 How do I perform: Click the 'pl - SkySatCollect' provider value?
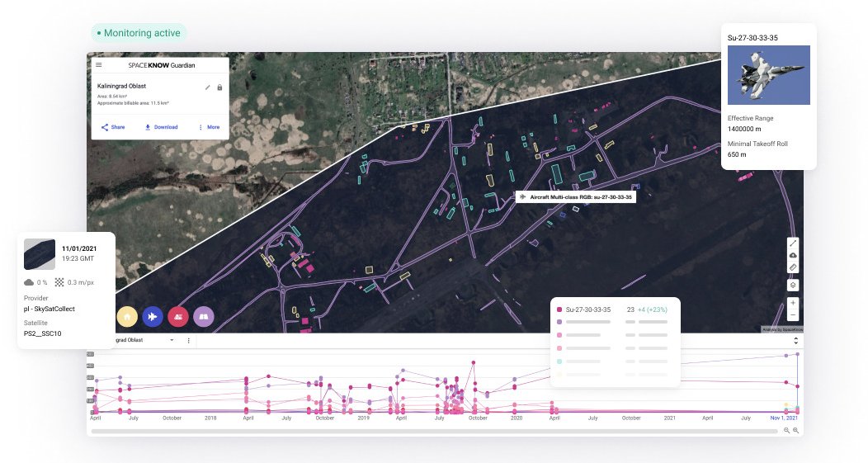point(50,309)
